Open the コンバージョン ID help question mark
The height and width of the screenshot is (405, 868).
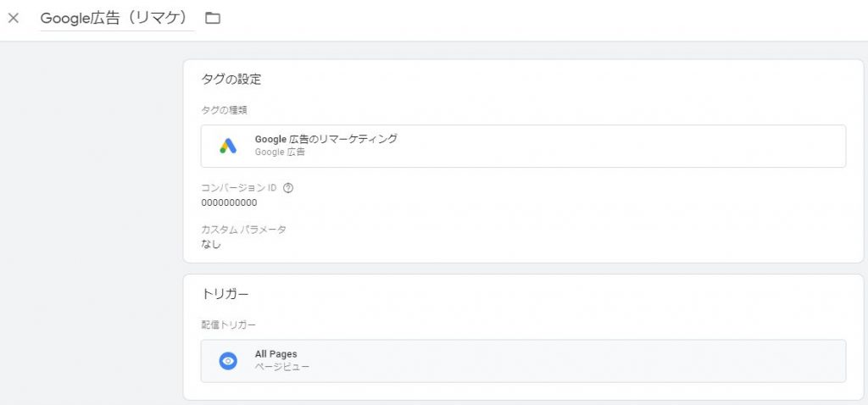tap(288, 188)
